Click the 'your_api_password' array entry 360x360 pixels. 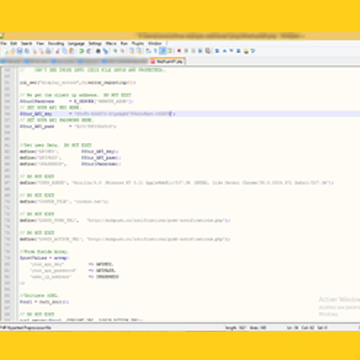point(73,271)
